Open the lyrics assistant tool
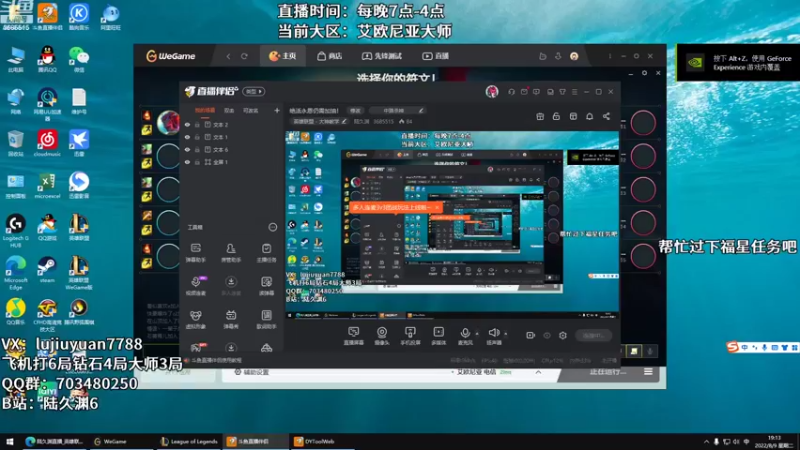 266,319
